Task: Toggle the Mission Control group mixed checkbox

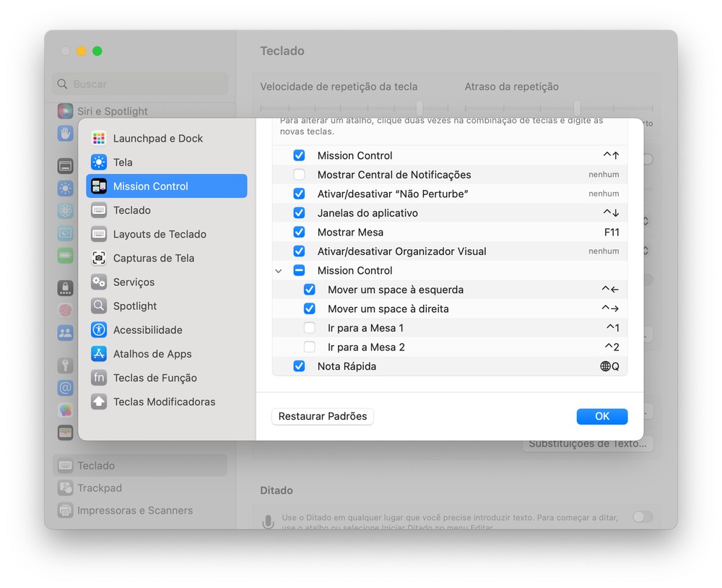Action: 299,270
